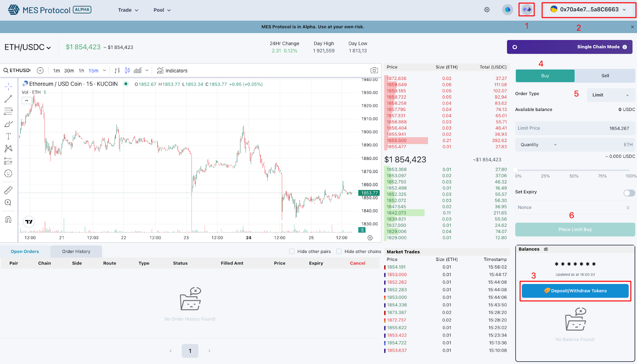Click the Nonce input field
This screenshot has width=637, height=364.
575,208
